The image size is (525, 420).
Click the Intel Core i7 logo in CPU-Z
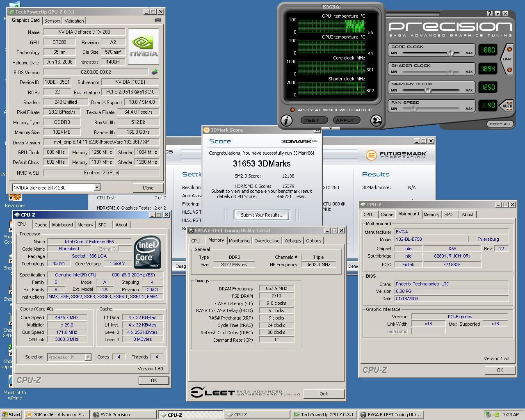click(x=147, y=252)
